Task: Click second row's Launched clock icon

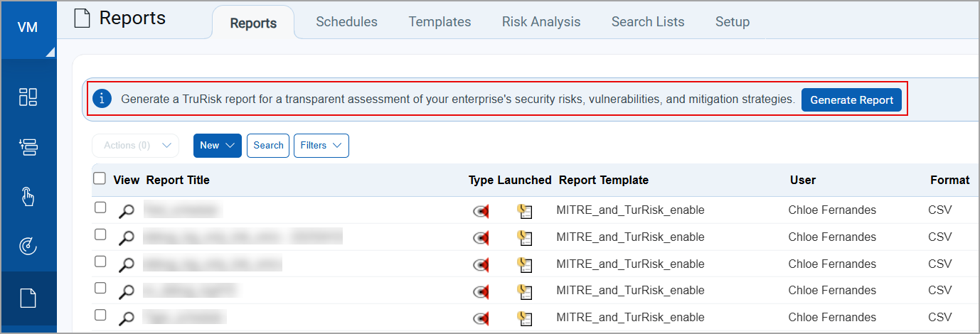Action: (x=525, y=238)
